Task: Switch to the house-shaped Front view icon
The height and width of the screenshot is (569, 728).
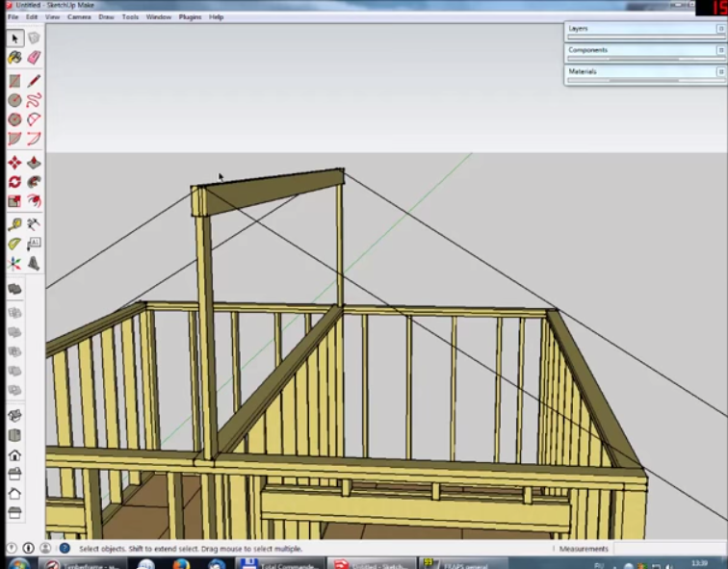Action: [14, 455]
